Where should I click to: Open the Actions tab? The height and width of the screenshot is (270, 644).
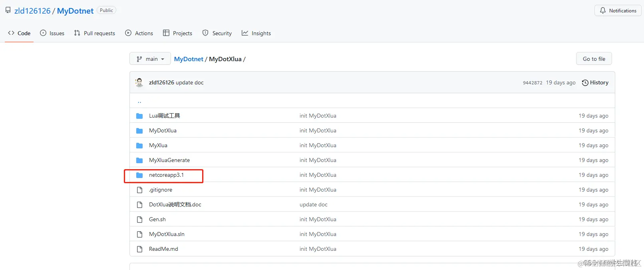[x=139, y=33]
